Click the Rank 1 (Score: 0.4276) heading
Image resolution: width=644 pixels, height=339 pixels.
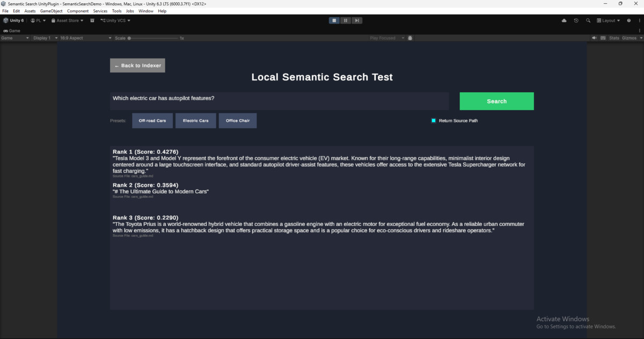point(145,152)
